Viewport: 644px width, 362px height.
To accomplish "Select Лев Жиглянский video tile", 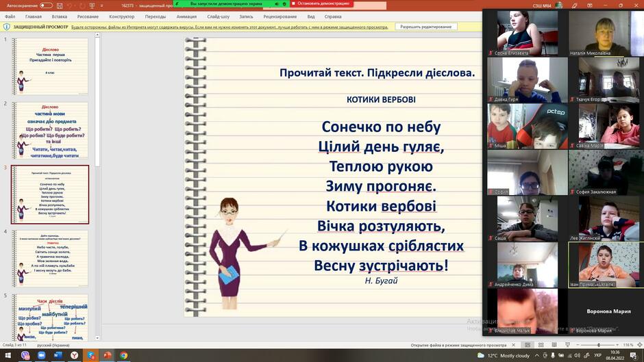I will coord(606,218).
